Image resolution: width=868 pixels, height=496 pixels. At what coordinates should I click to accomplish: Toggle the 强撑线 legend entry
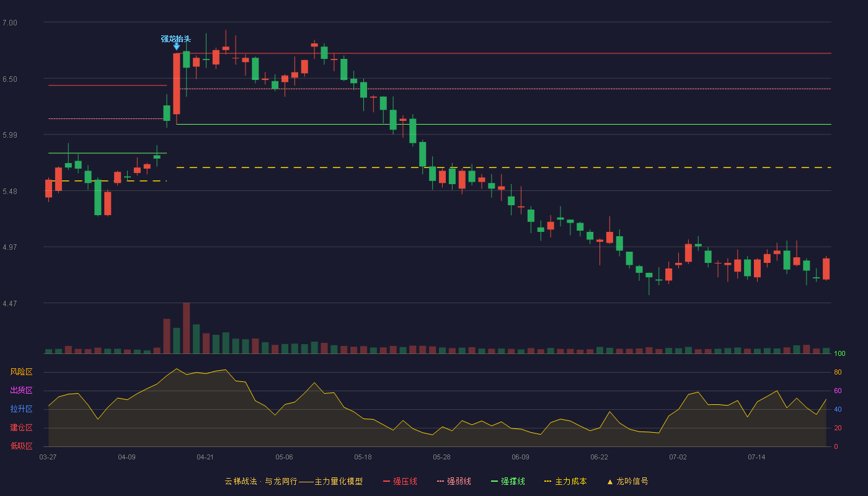tap(508, 481)
